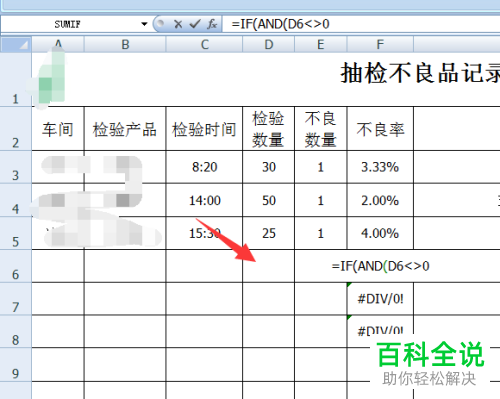Click the 车间 header cell
Viewport: 500px width, 399px height.
58,129
